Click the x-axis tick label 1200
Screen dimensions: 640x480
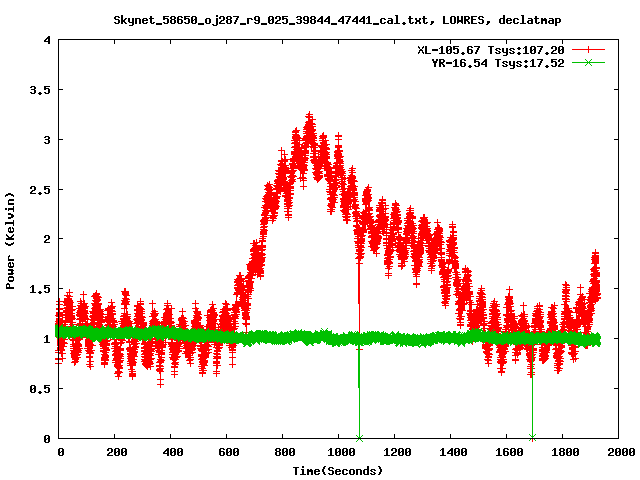pyautogui.click(x=397, y=452)
